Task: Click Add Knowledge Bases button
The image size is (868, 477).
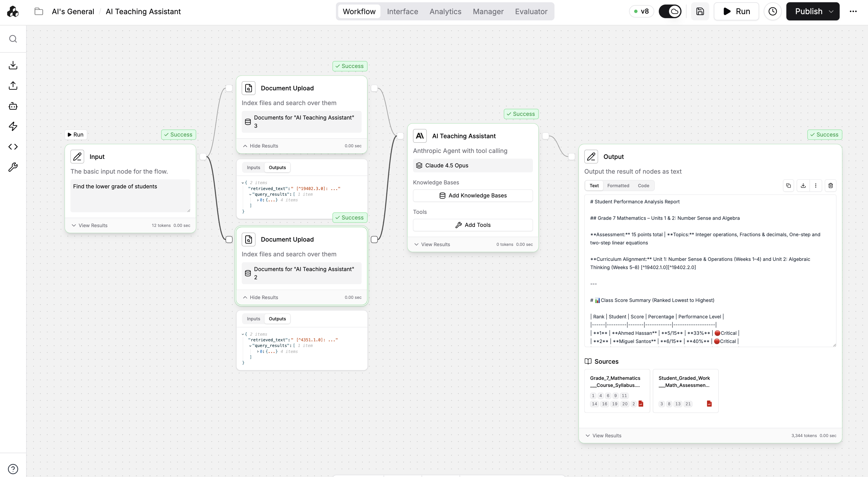Action: pyautogui.click(x=473, y=195)
